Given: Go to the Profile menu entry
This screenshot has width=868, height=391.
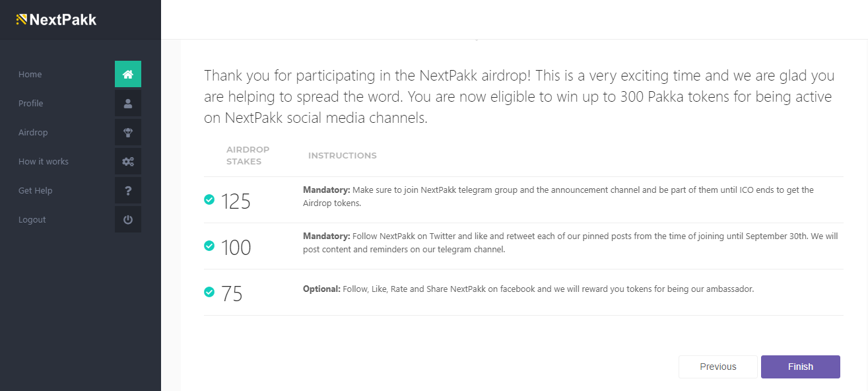Looking at the screenshot, I should point(31,104).
